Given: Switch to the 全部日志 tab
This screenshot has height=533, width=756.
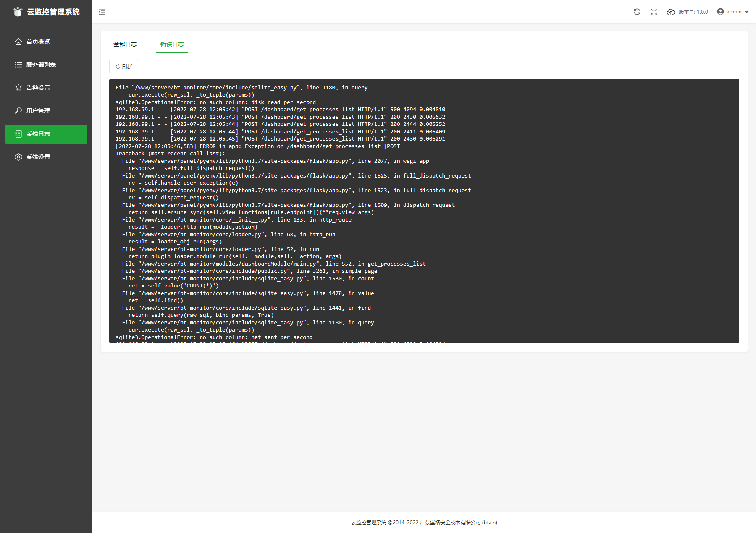Looking at the screenshot, I should pyautogui.click(x=125, y=44).
